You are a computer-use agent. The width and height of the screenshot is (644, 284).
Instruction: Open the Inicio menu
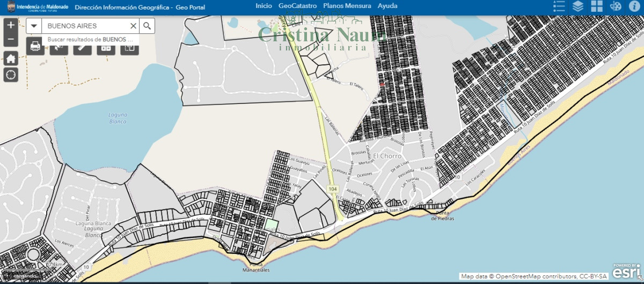(x=264, y=5)
